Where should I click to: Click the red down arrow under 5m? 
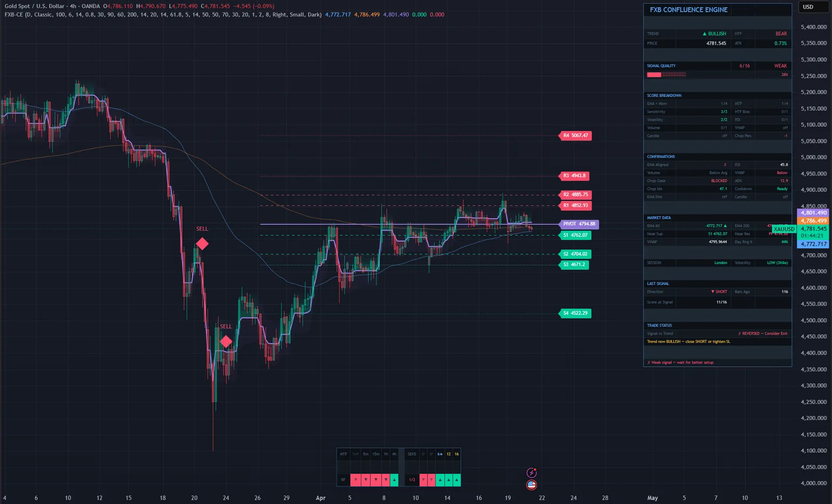366,480
